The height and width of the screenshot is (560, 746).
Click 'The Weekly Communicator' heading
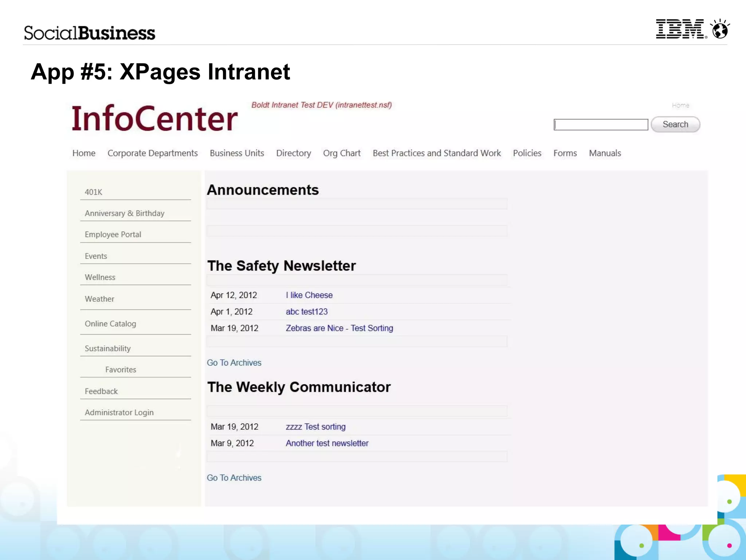coord(299,387)
